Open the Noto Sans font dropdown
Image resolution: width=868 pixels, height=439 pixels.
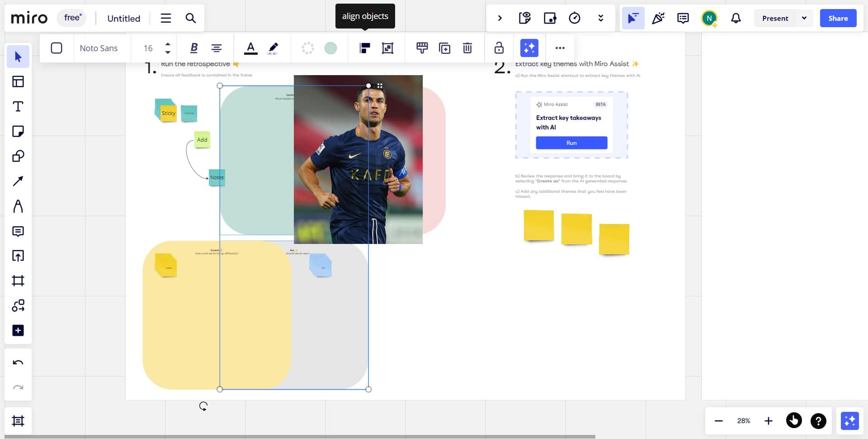point(99,48)
